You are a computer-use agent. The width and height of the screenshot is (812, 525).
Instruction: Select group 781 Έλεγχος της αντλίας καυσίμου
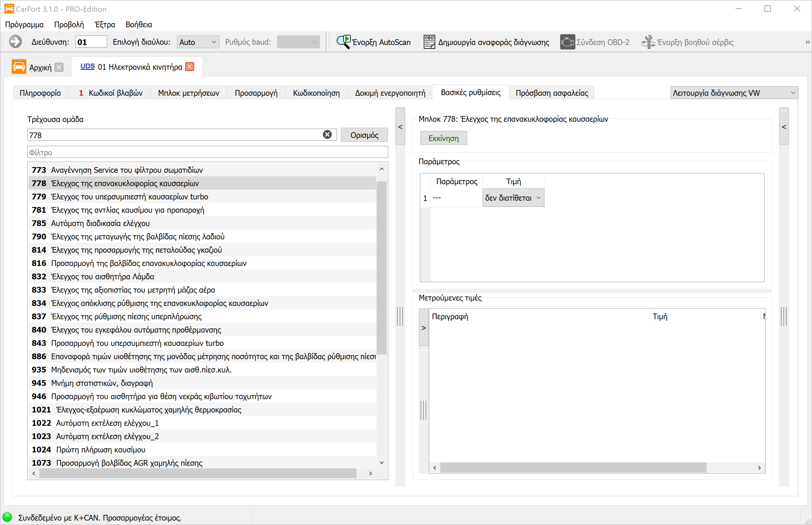(x=202, y=210)
